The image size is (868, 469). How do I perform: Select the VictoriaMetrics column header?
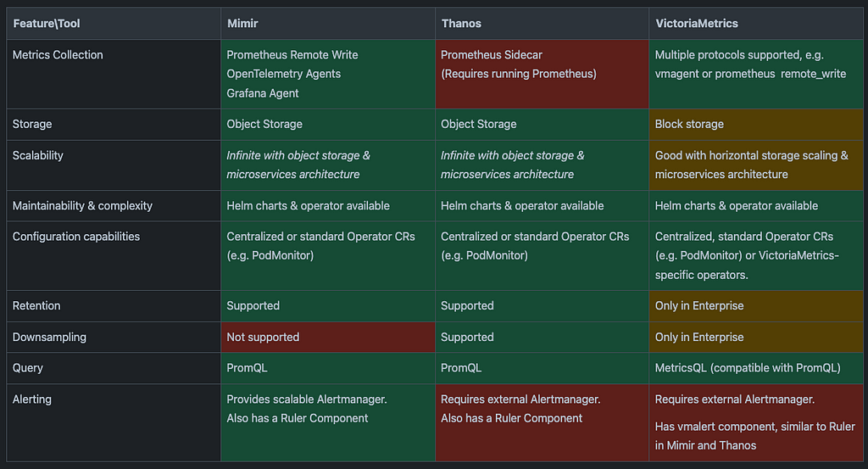point(755,23)
